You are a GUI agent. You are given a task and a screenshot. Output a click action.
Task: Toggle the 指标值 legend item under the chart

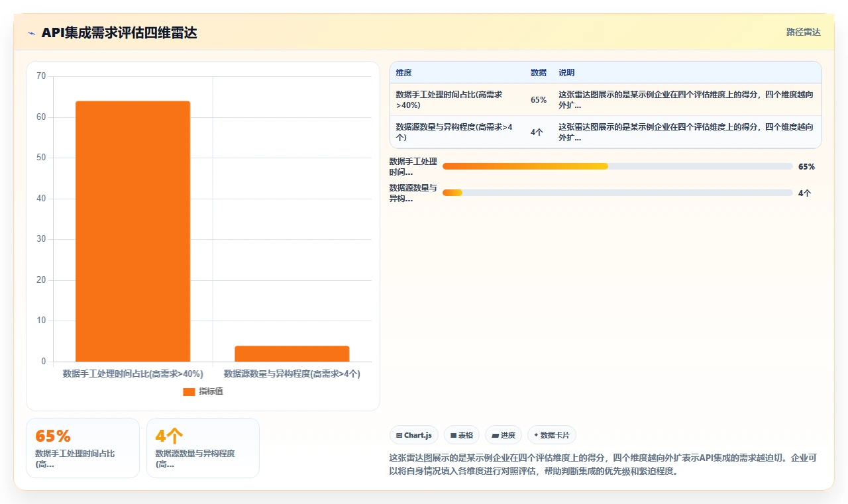[x=203, y=391]
